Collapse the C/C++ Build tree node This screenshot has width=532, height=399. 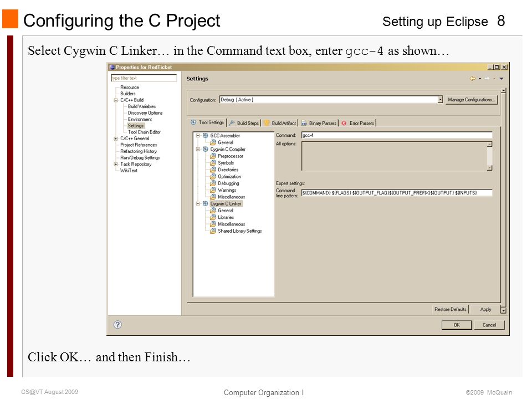pyautogui.click(x=116, y=100)
